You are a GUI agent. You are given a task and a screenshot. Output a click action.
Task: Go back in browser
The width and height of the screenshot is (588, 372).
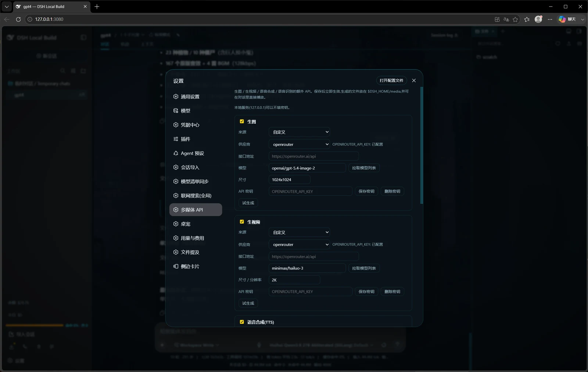click(7, 19)
